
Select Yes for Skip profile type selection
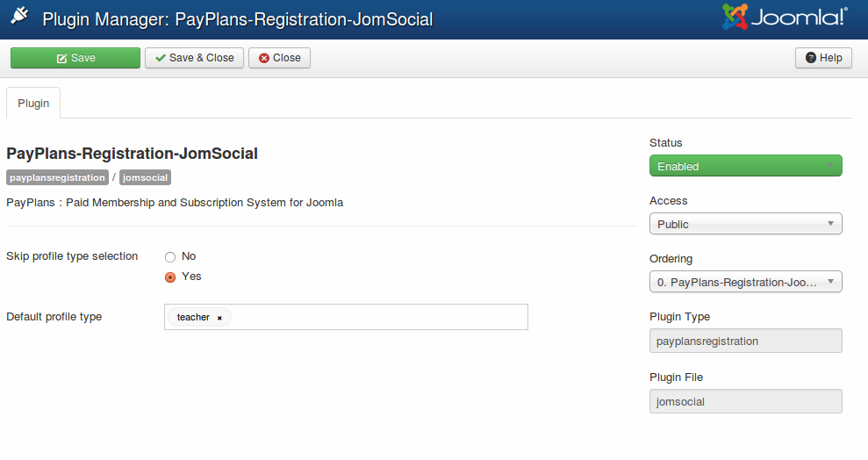point(170,277)
